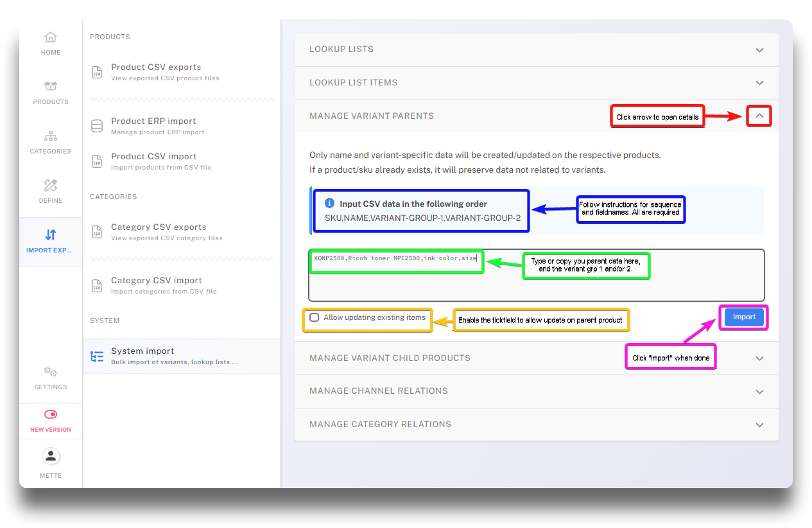
Task: Expand the Lookup List Items section
Action: click(759, 83)
